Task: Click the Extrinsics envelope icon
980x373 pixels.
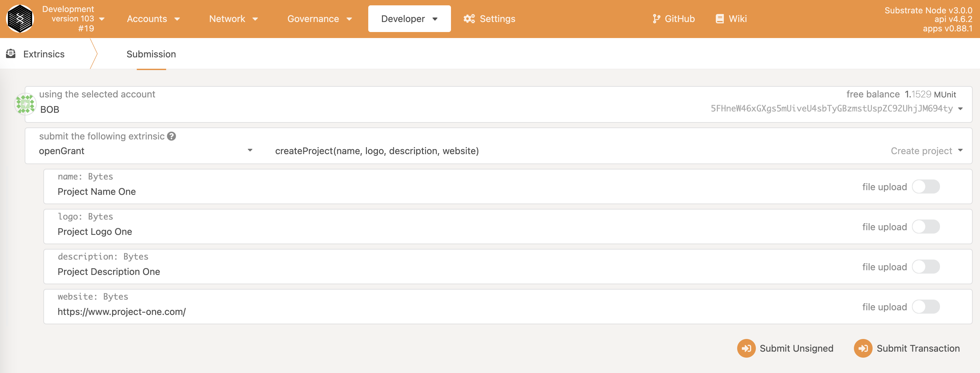Action: (x=11, y=54)
